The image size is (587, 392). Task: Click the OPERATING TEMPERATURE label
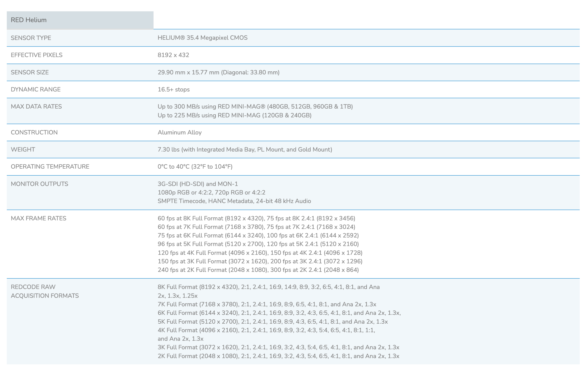click(50, 167)
